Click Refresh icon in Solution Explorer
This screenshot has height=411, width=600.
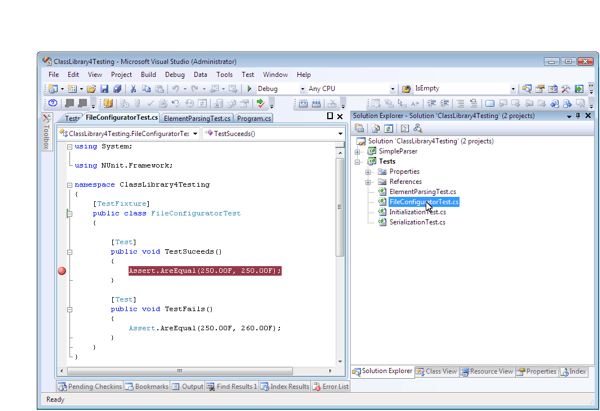tap(388, 128)
